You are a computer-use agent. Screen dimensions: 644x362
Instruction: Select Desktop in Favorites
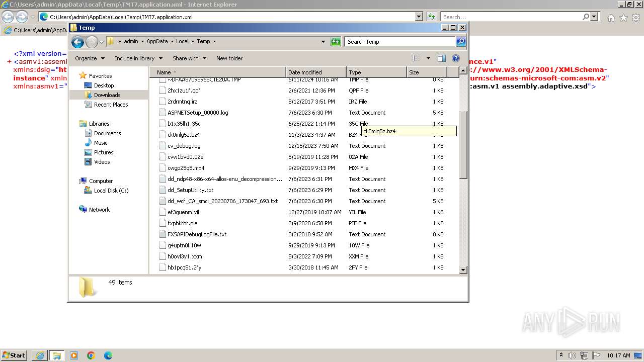click(104, 85)
